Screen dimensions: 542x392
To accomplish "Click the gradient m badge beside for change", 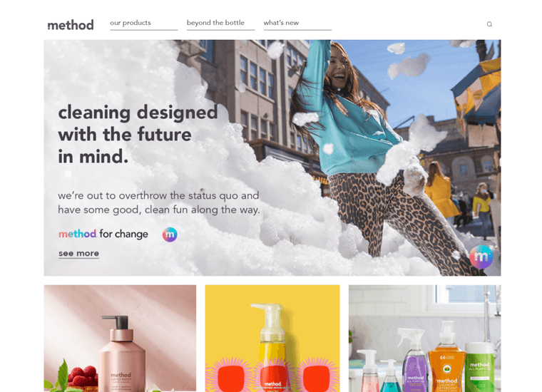I will [x=170, y=234].
